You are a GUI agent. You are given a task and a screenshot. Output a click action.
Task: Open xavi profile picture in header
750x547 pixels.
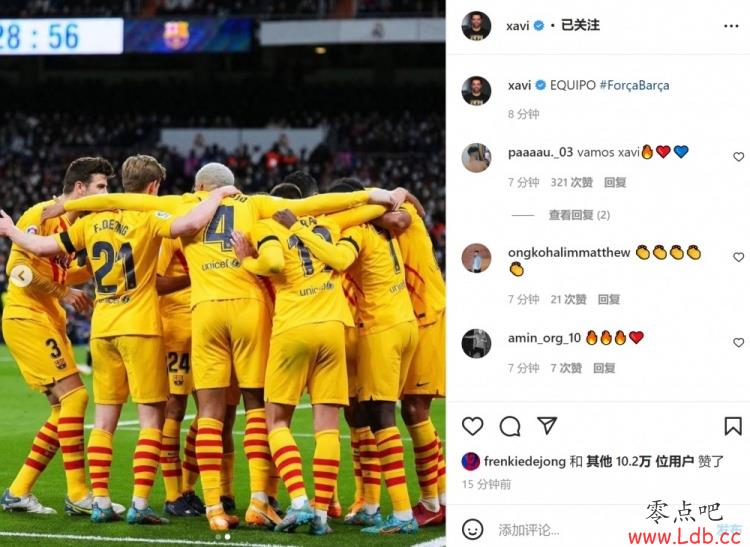tap(476, 26)
